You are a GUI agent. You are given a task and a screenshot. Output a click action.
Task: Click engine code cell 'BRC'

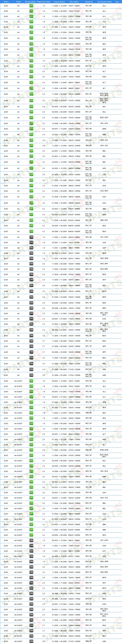(x=104, y=286)
